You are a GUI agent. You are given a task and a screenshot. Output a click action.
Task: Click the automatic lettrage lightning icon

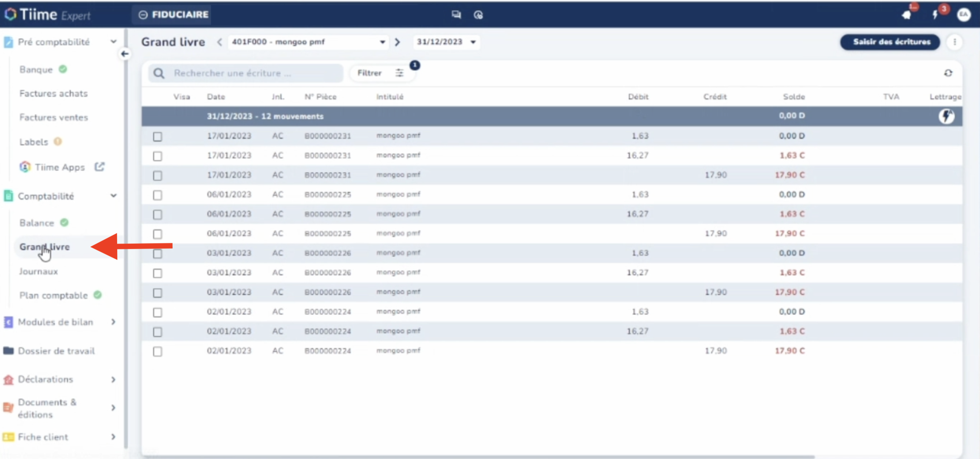coord(946,116)
